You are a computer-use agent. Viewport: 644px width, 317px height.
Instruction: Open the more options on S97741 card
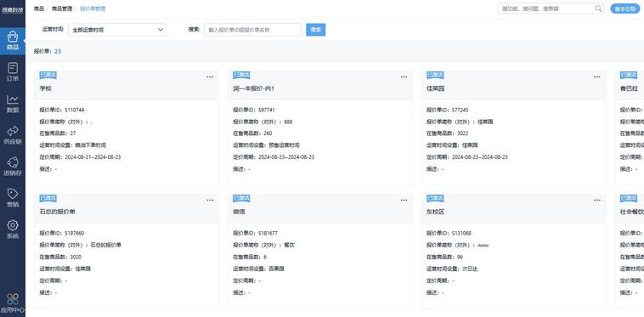pyautogui.click(x=404, y=76)
